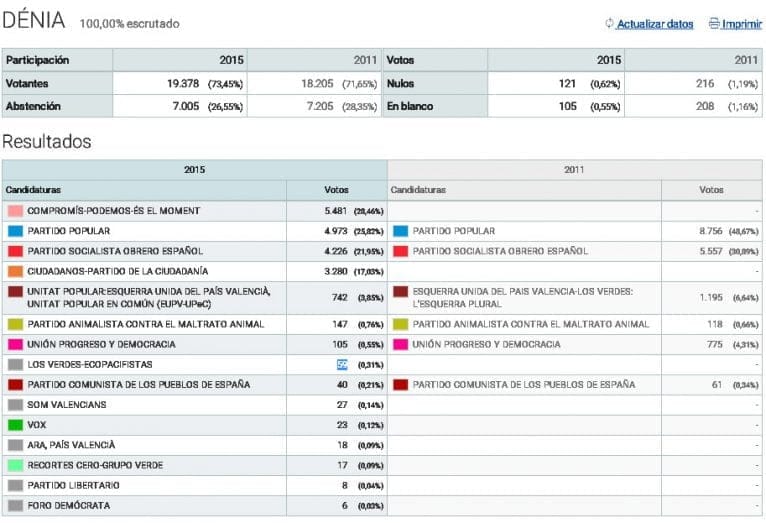The image size is (766, 523).
Task: Click the 5.481 votes value for Compromís
Action: (336, 211)
